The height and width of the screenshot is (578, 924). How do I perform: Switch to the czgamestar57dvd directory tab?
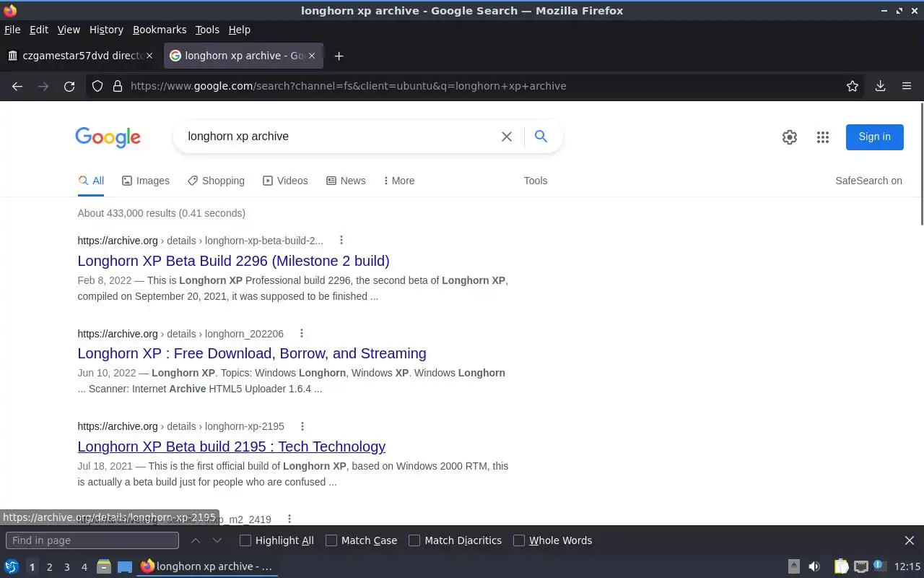coord(80,56)
